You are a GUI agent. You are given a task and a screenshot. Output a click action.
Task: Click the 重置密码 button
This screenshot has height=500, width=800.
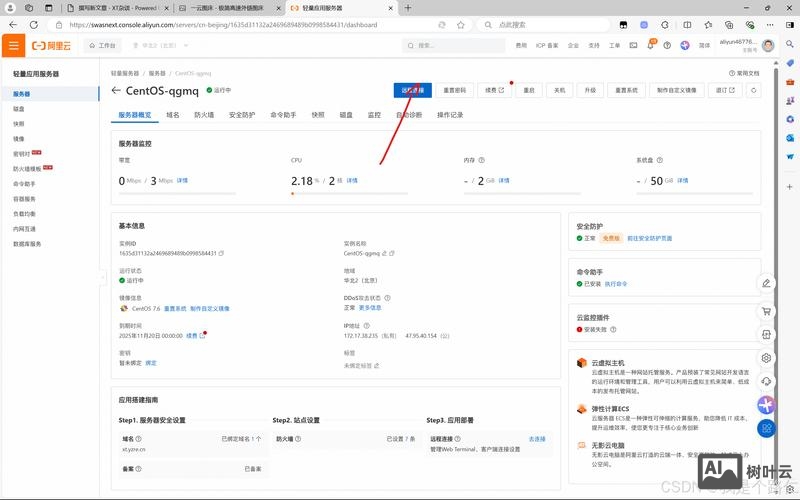(455, 90)
